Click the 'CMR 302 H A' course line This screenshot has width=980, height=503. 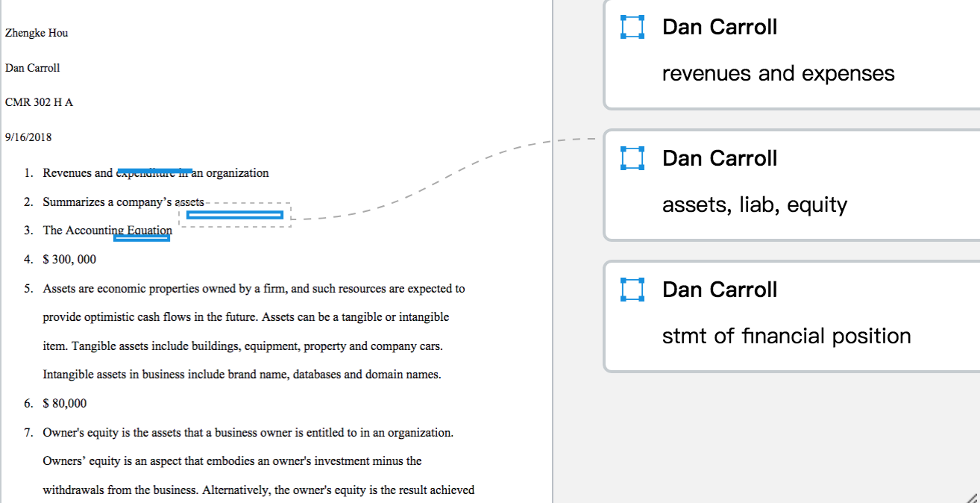(x=39, y=102)
